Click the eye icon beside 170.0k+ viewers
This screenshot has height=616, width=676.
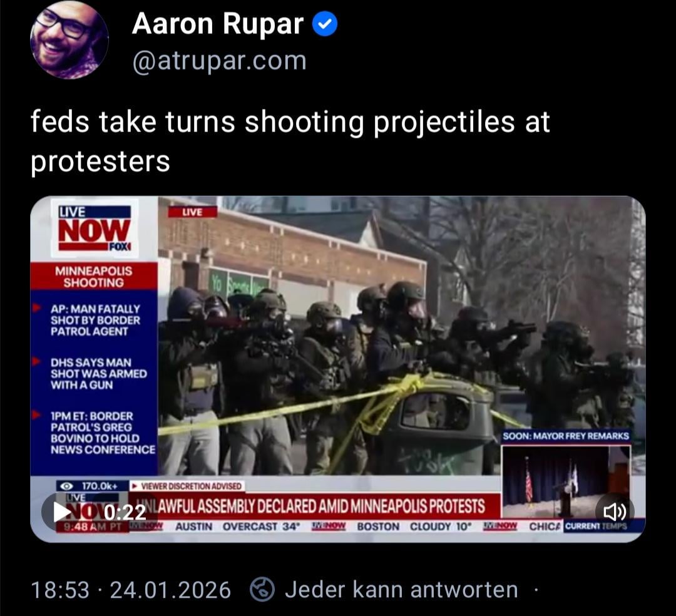click(66, 486)
